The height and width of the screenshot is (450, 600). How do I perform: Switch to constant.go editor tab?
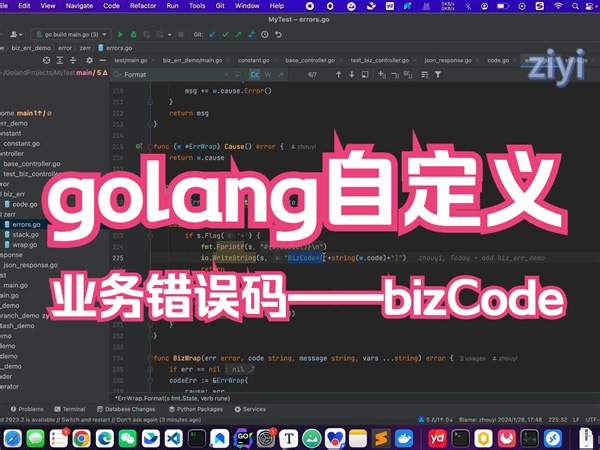click(x=253, y=60)
